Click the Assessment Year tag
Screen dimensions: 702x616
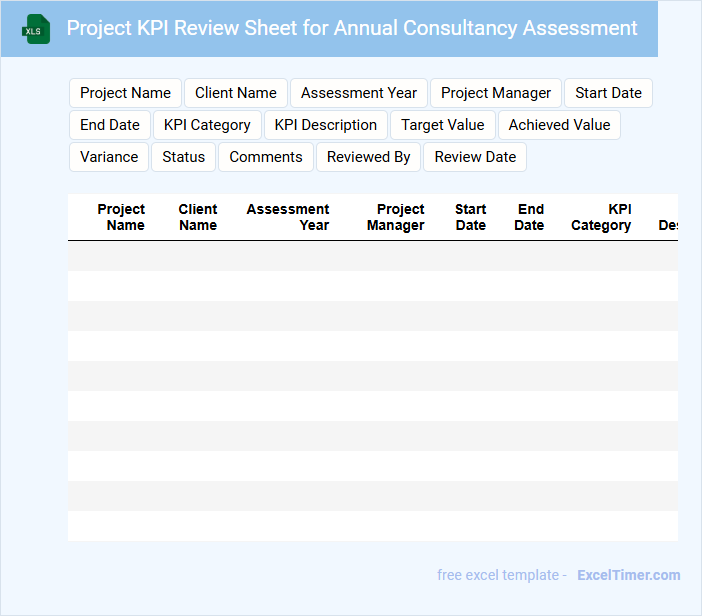pyautogui.click(x=359, y=93)
